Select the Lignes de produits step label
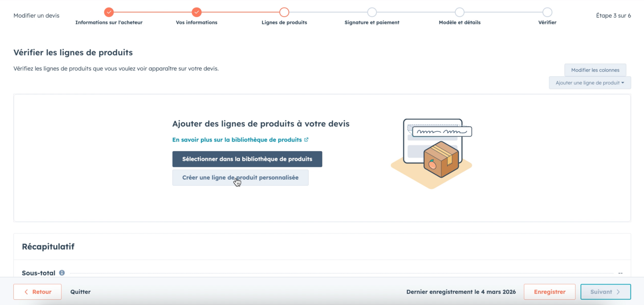Viewport: 644px width, 305px height. [x=284, y=23]
